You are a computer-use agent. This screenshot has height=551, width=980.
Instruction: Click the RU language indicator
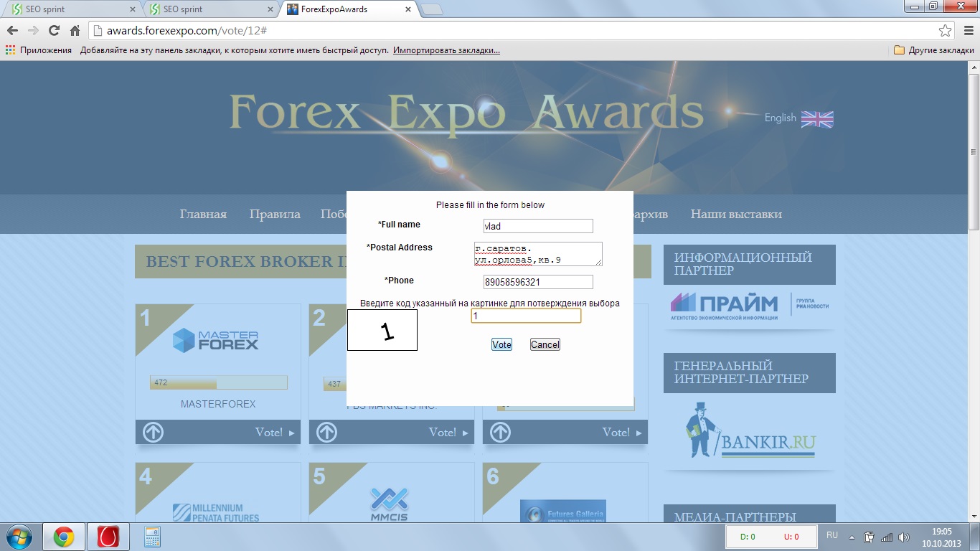[x=832, y=536]
